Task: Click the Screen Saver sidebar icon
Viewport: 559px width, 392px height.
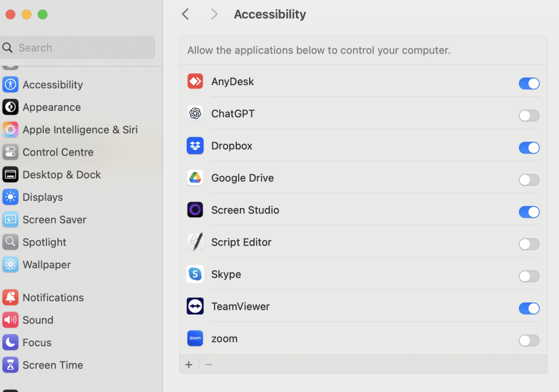Action: point(10,219)
